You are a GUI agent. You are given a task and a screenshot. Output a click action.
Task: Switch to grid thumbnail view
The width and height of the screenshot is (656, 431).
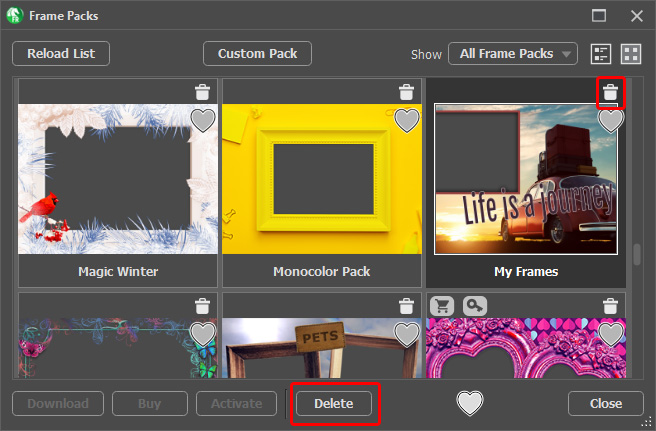tap(631, 54)
